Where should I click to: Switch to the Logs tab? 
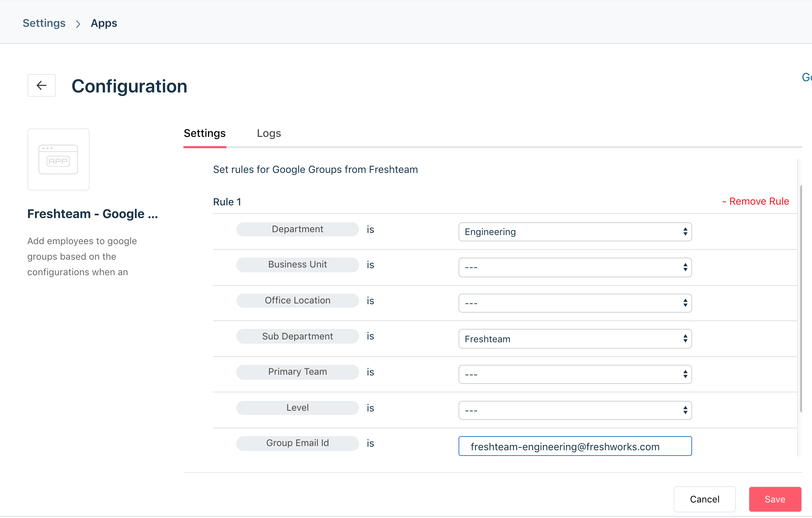pyautogui.click(x=269, y=133)
